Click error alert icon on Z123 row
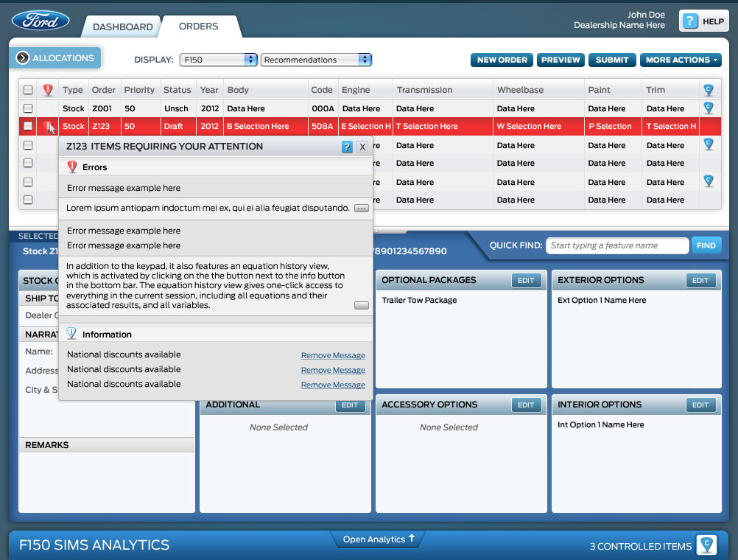Screen dimensions: 738x560 [48, 126]
